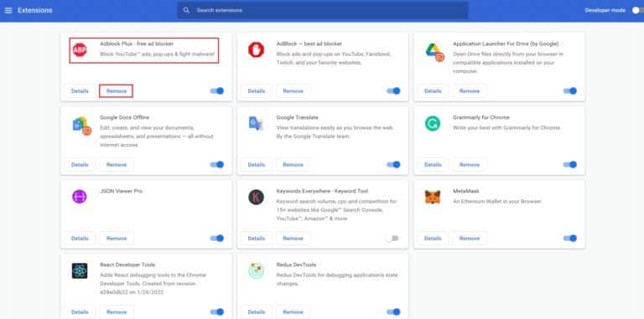
Task: Open Details for React Developer Tools
Action: pyautogui.click(x=80, y=312)
